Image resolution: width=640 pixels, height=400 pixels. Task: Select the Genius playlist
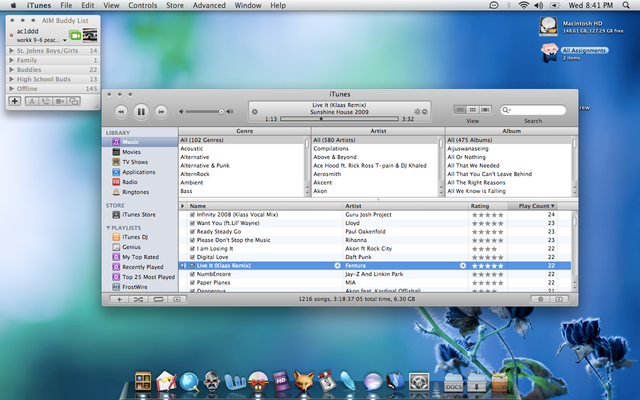(x=131, y=246)
